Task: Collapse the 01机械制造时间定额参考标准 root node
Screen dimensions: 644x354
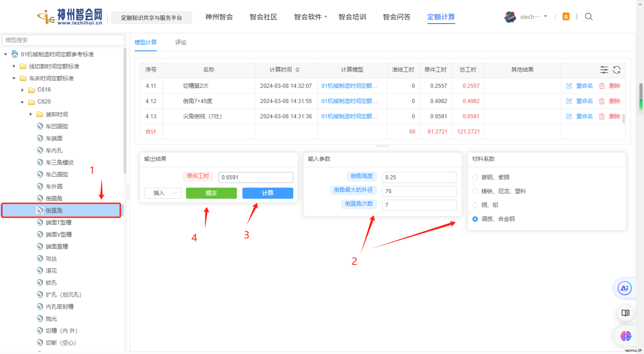Action: coord(6,54)
